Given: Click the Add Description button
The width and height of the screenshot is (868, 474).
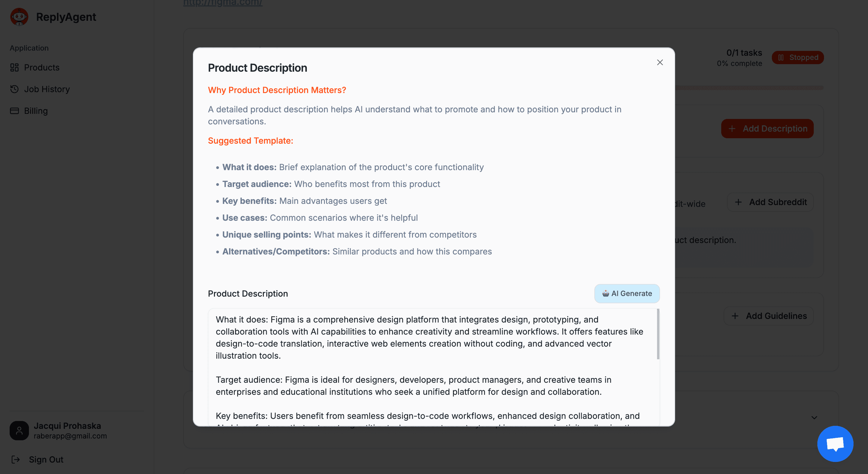Looking at the screenshot, I should (x=767, y=128).
